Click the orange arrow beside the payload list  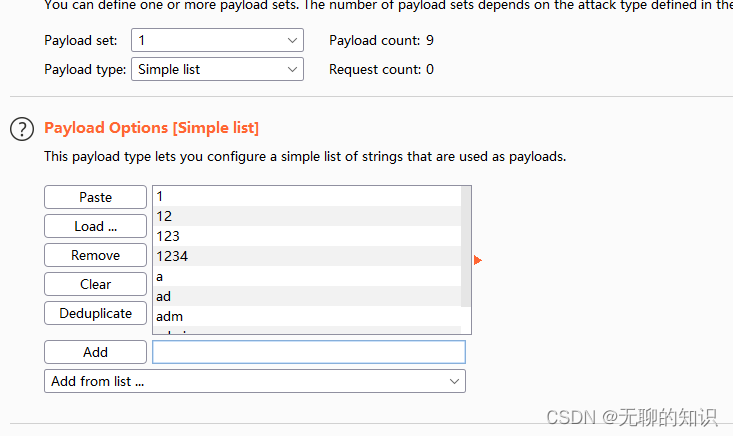[x=477, y=260]
